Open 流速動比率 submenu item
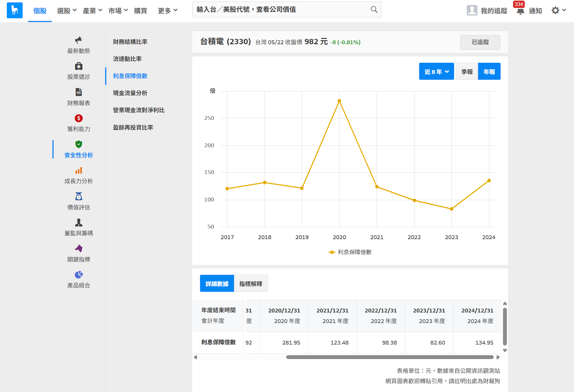 tap(127, 58)
